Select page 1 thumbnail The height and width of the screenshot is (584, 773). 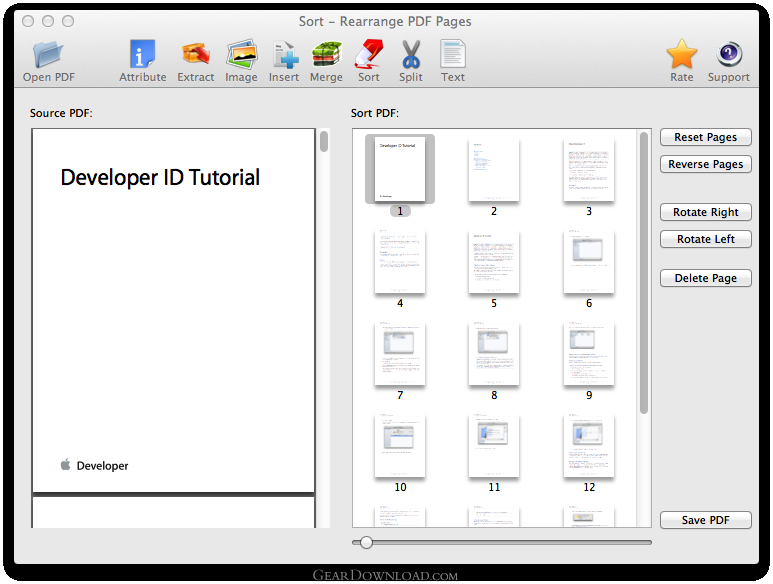tap(400, 169)
